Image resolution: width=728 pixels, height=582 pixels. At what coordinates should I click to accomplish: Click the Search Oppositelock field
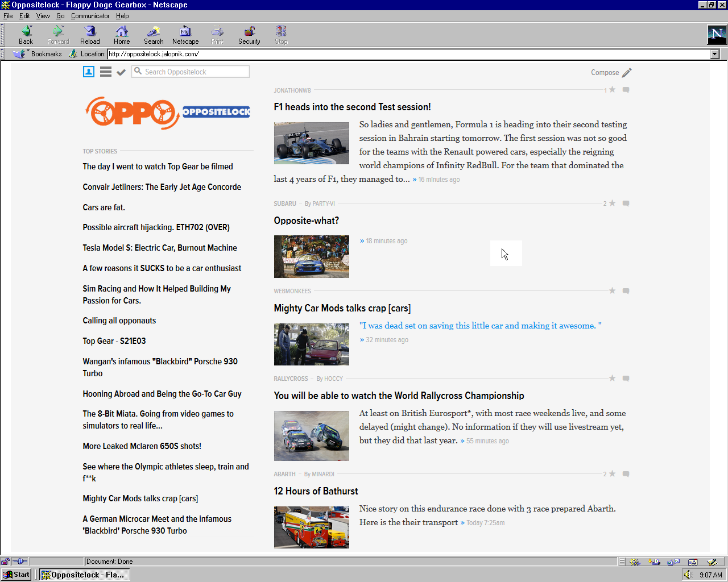[191, 72]
